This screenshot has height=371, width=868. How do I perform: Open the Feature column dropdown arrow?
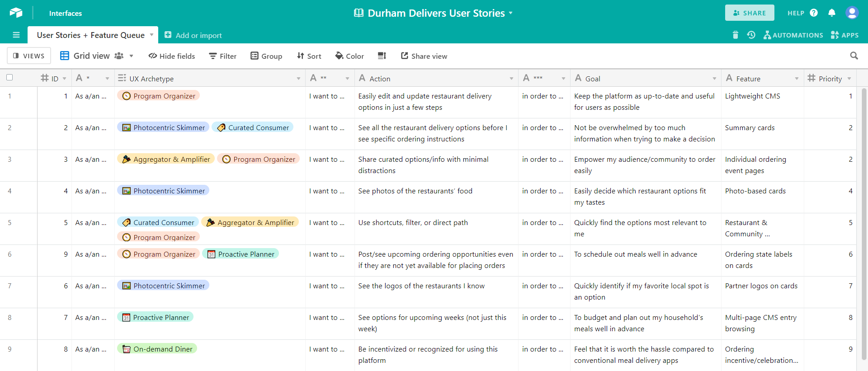pyautogui.click(x=797, y=79)
